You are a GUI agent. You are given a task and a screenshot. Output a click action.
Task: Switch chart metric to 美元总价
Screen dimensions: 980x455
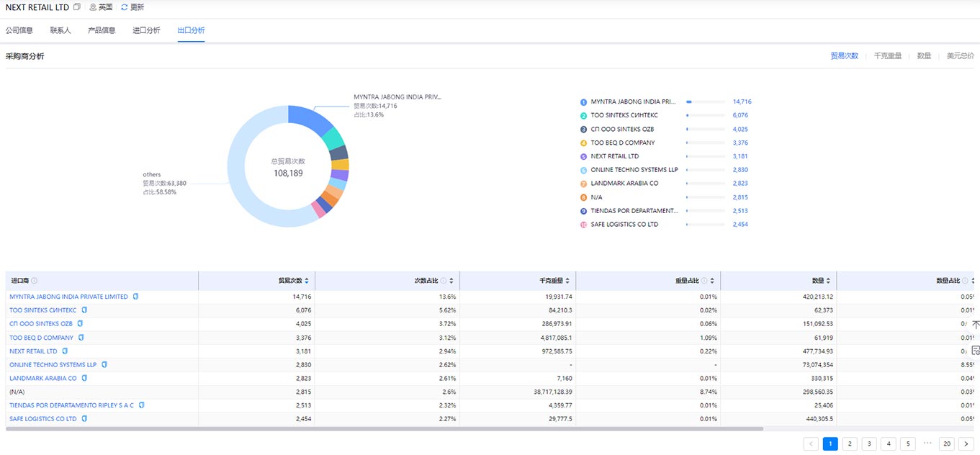point(961,55)
